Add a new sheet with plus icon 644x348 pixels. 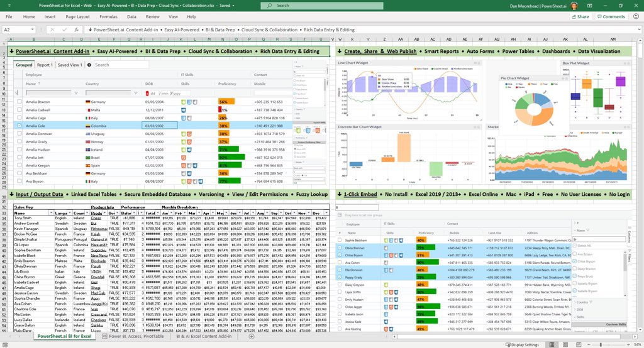click(x=252, y=337)
